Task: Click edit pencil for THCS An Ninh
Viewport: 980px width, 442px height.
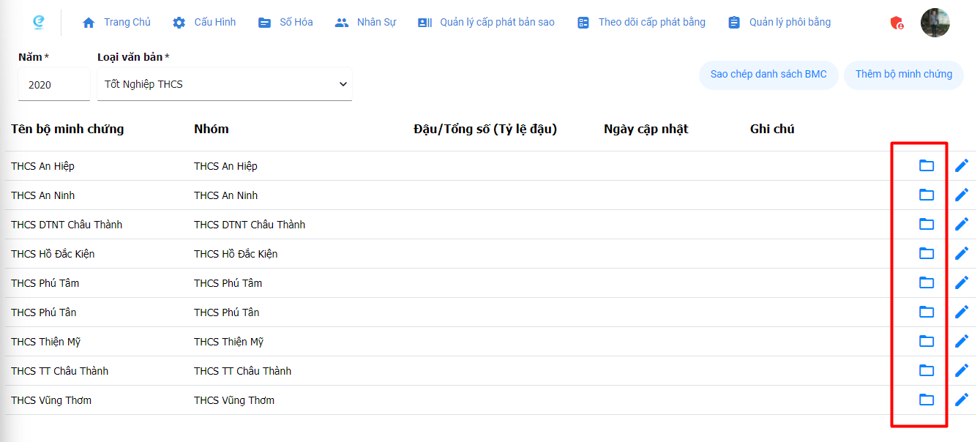Action: click(x=962, y=195)
